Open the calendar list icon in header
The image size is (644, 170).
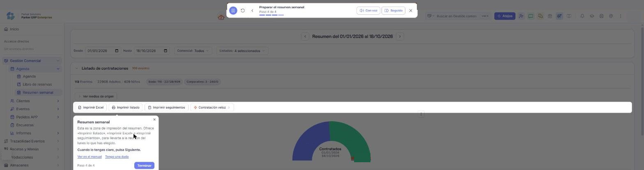tap(550, 16)
